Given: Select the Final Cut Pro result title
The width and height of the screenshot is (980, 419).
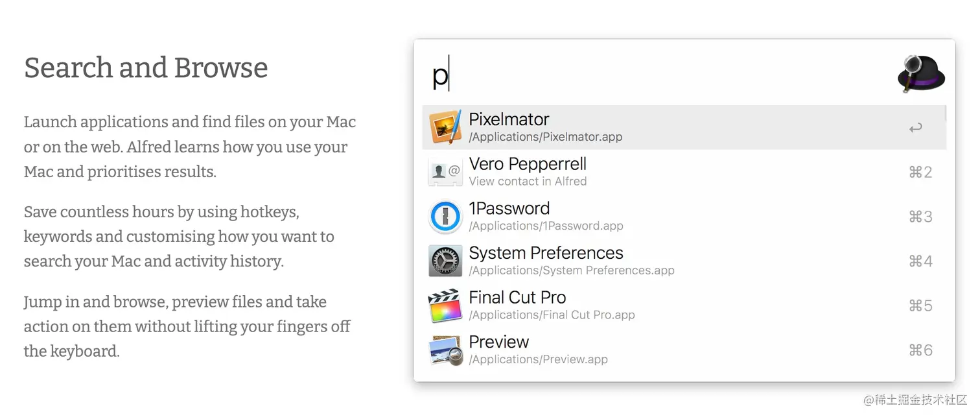Looking at the screenshot, I should pyautogui.click(x=517, y=297).
